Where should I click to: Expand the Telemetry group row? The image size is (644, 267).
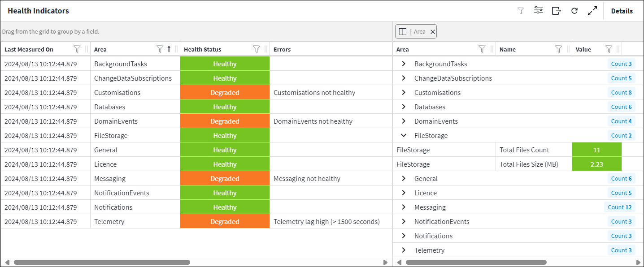point(403,250)
